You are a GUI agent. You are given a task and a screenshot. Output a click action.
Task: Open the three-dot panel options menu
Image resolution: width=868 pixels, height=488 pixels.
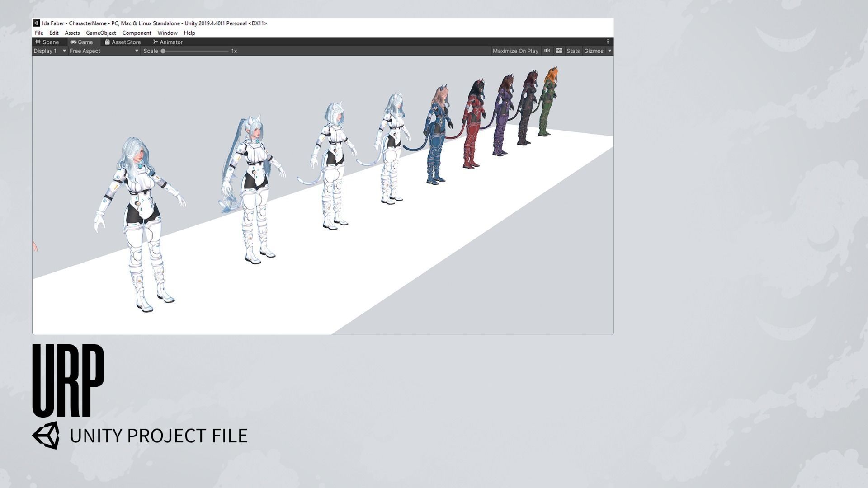pyautogui.click(x=608, y=42)
